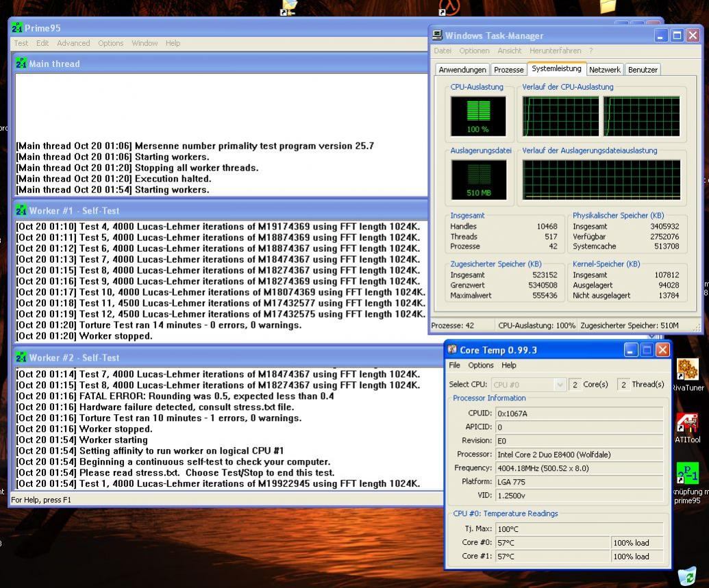
Task: Select Systemleistung tab
Action: 557,68
